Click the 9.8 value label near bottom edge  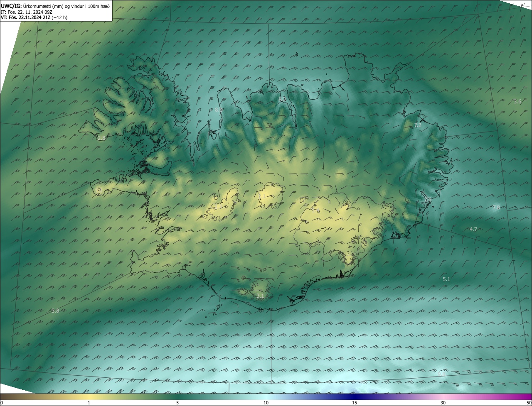coord(441,374)
